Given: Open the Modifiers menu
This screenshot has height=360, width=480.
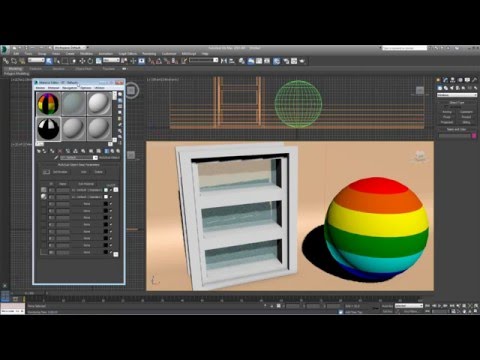Looking at the screenshot, I should 86,54.
